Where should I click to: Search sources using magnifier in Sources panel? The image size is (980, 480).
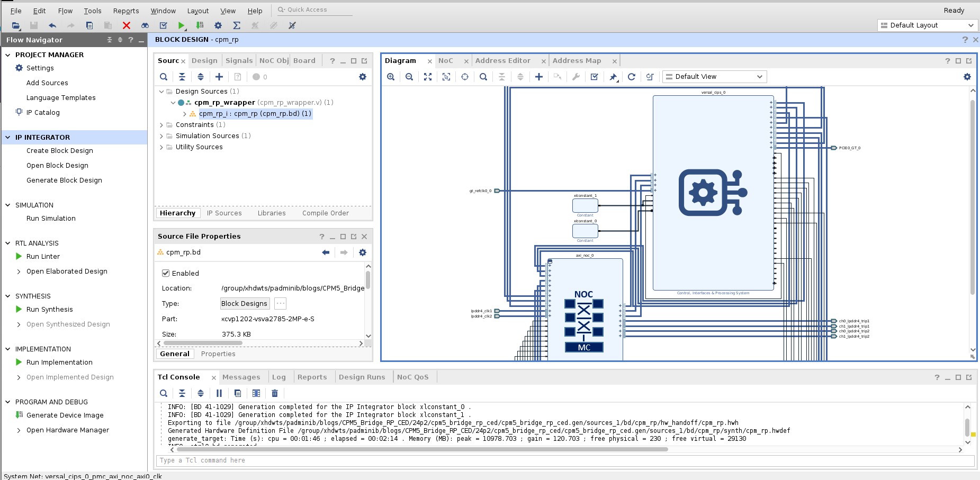pyautogui.click(x=164, y=77)
